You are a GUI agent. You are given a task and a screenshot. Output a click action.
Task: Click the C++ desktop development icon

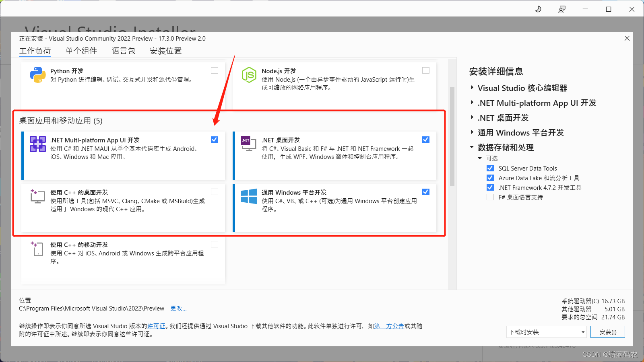[x=37, y=196]
